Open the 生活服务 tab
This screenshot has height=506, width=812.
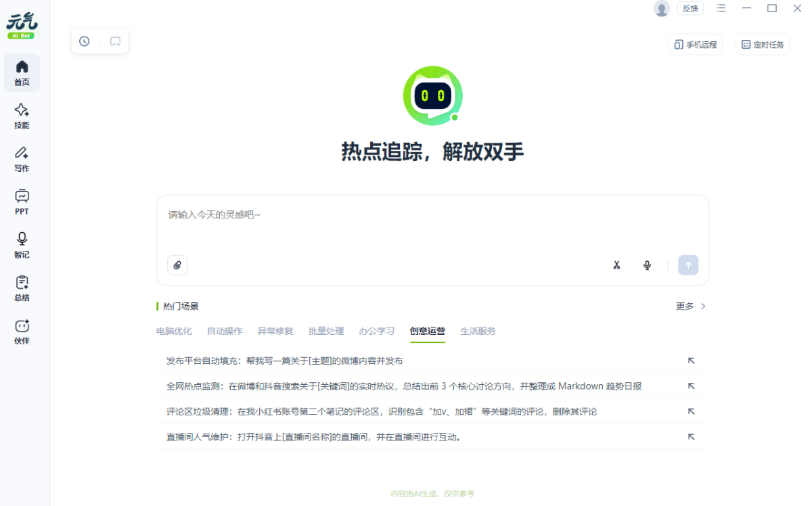478,331
